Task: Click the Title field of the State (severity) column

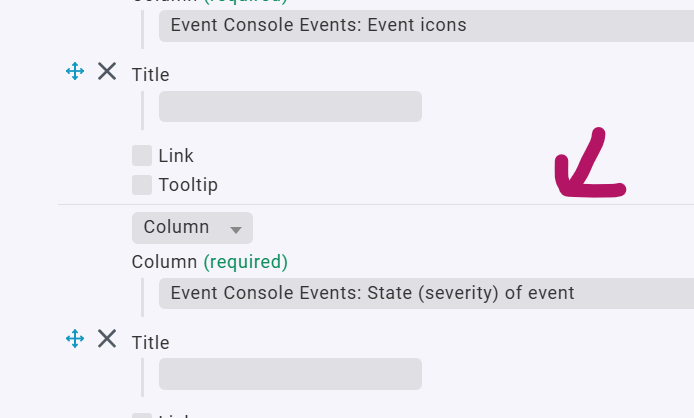Action: pos(290,374)
